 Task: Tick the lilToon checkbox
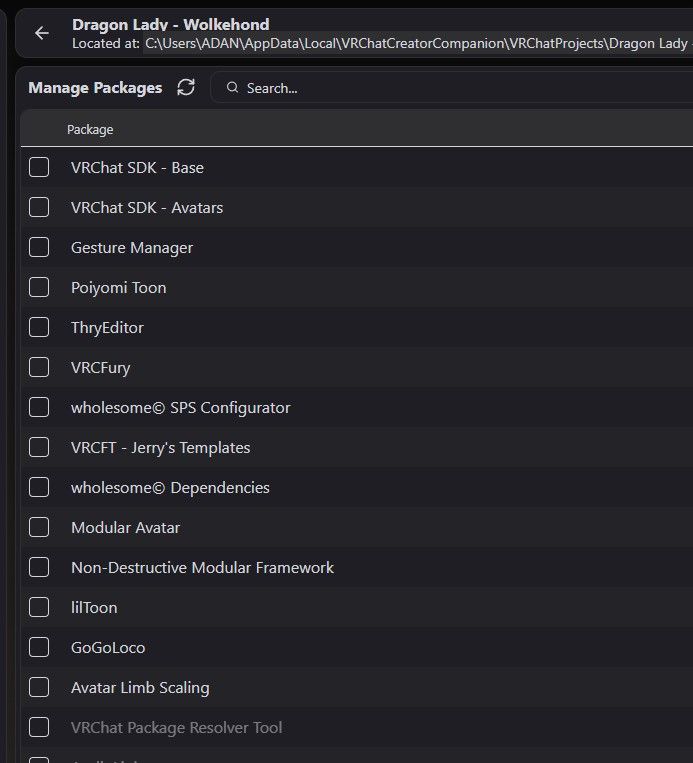pos(39,607)
